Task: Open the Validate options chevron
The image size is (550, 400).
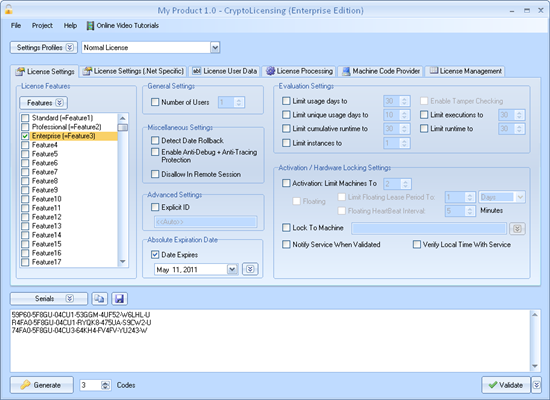Action: [x=536, y=385]
